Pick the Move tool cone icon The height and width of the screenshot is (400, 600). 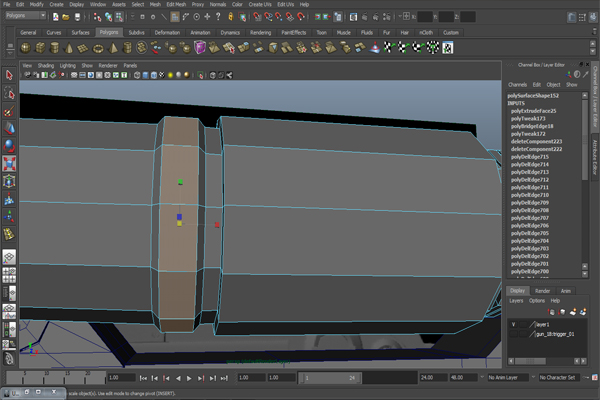coord(9,128)
